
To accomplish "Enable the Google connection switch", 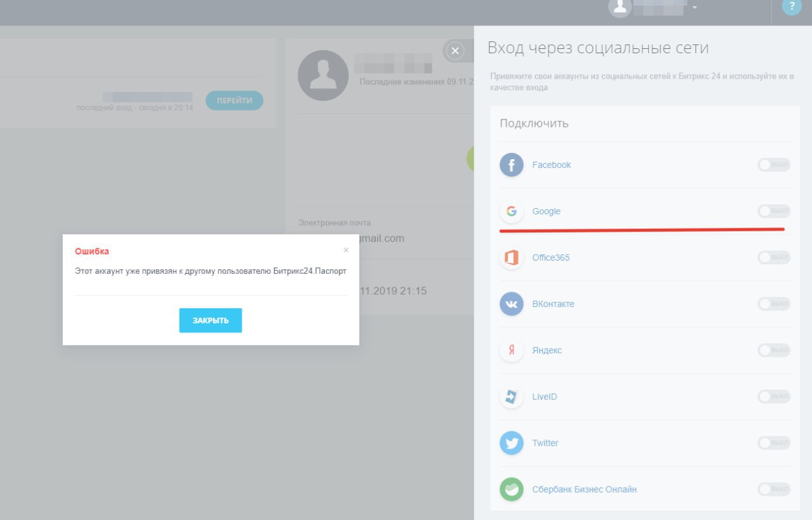I will pyautogui.click(x=774, y=211).
